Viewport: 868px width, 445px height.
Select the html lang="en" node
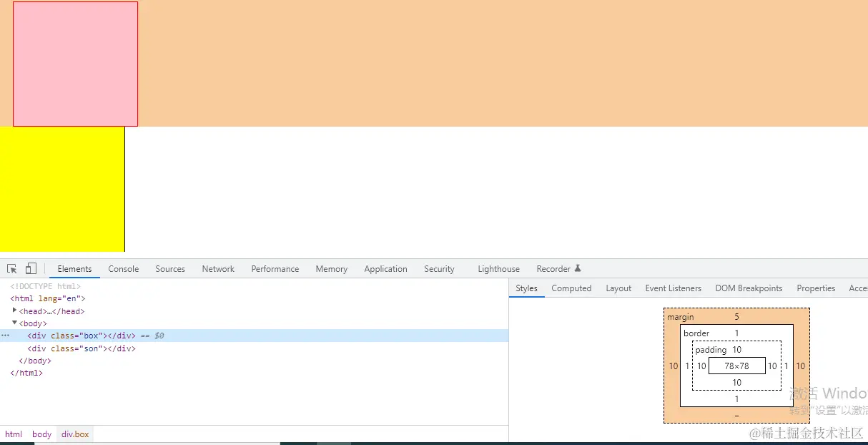coord(48,298)
